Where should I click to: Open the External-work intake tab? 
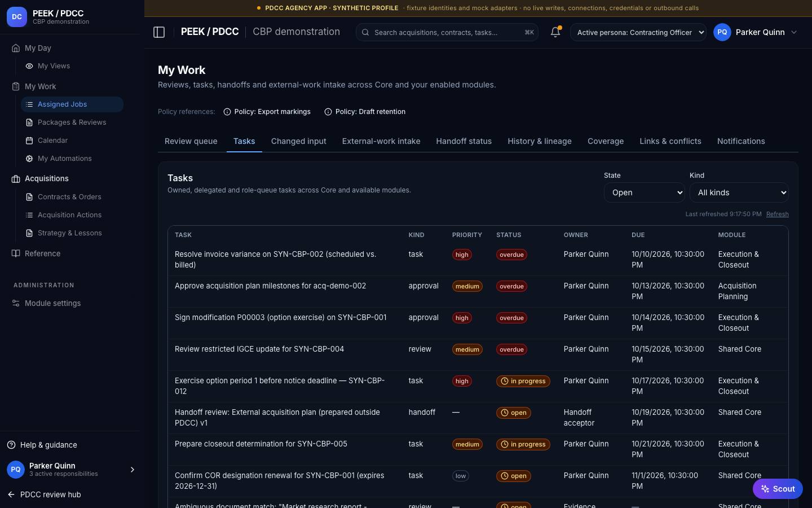(381, 141)
